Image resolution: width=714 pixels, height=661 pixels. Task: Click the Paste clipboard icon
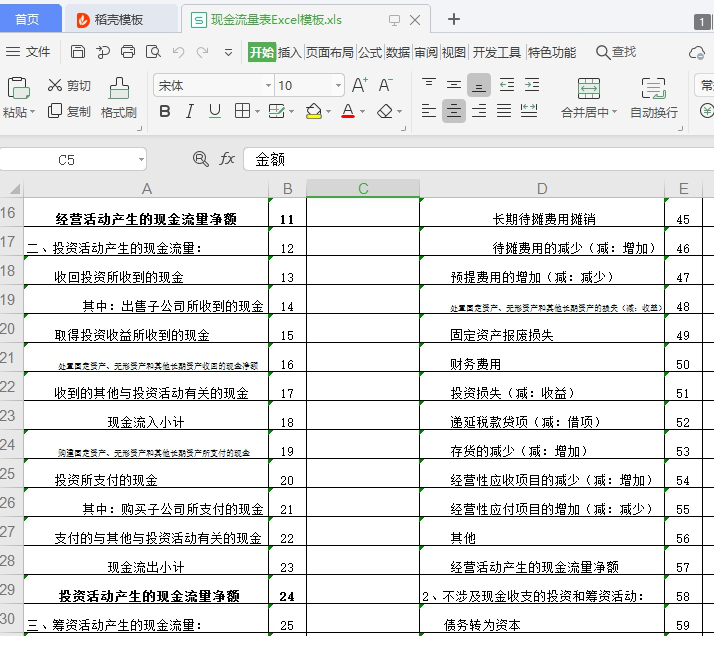[x=18, y=87]
